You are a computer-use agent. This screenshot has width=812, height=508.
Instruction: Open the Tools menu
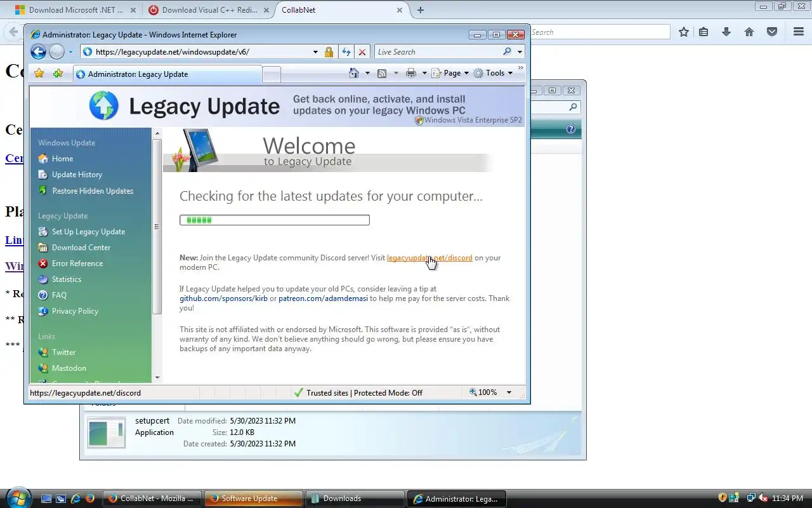point(493,73)
